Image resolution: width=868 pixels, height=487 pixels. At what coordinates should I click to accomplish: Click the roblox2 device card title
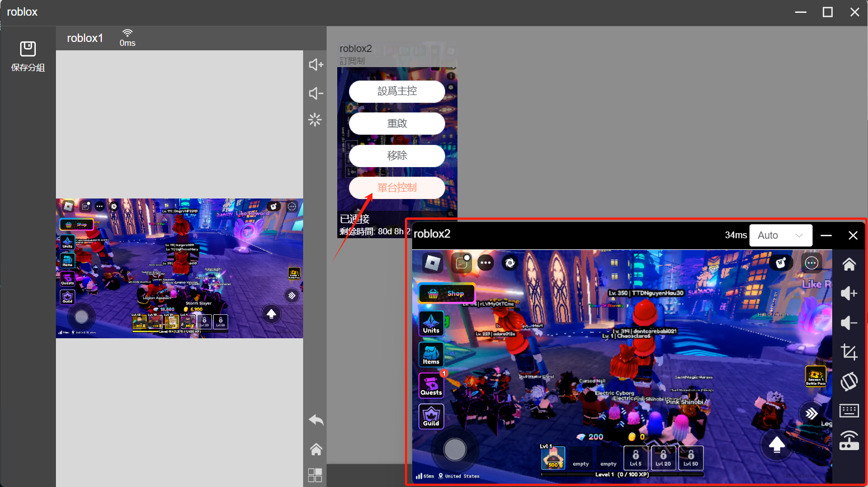point(356,49)
